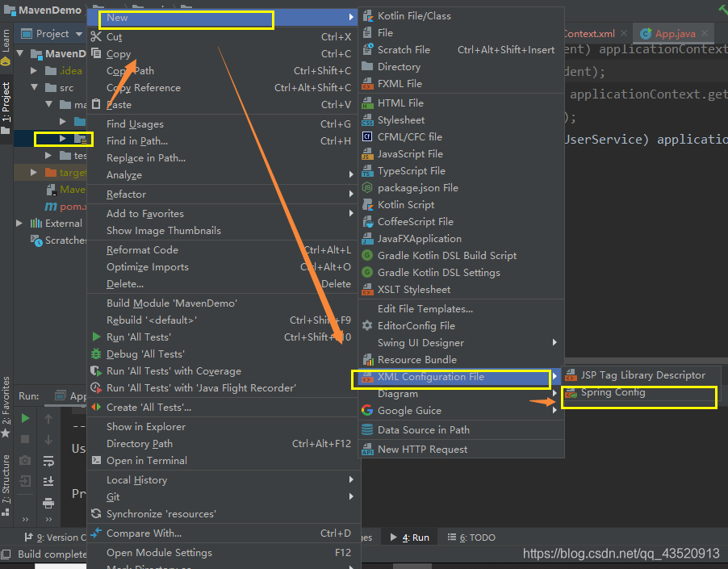The height and width of the screenshot is (569, 728).
Task: Synchronize 'resources' folder
Action: point(223,514)
